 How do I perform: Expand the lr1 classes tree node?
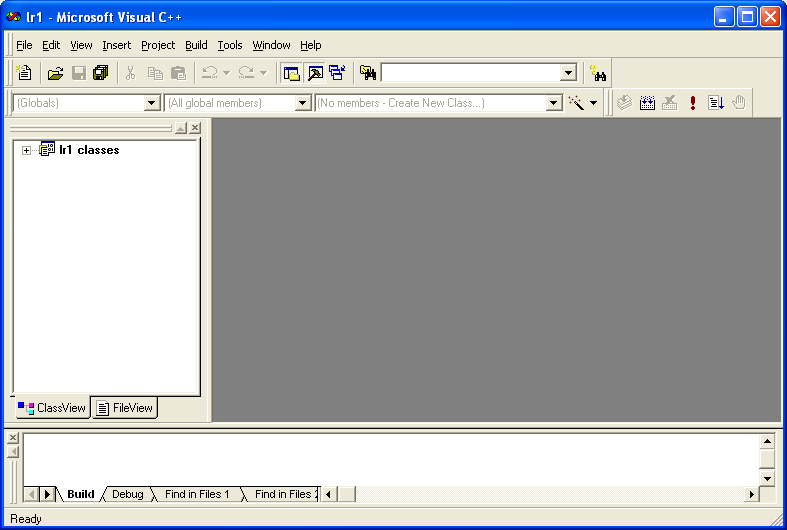[26, 150]
